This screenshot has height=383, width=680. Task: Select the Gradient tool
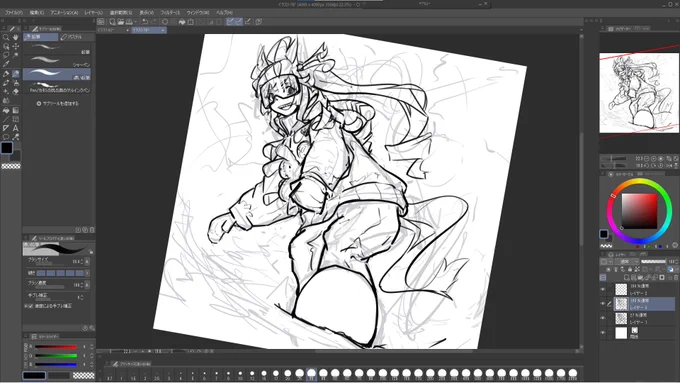(x=16, y=110)
